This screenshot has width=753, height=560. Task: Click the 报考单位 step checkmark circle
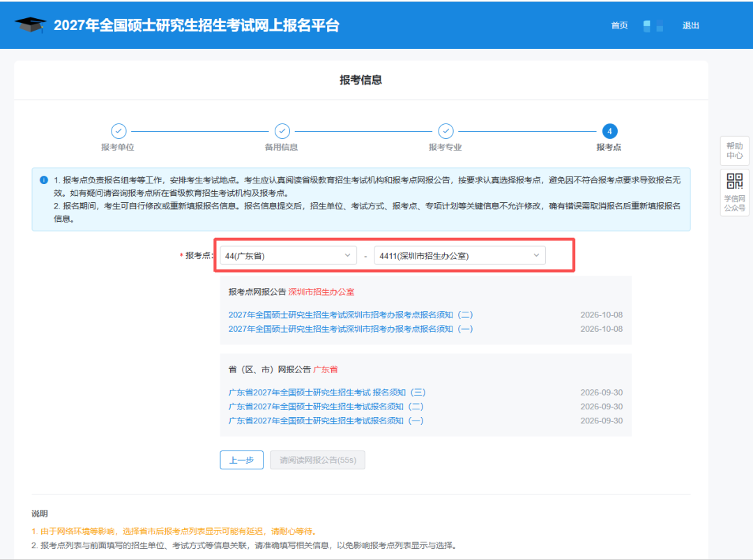tap(119, 131)
